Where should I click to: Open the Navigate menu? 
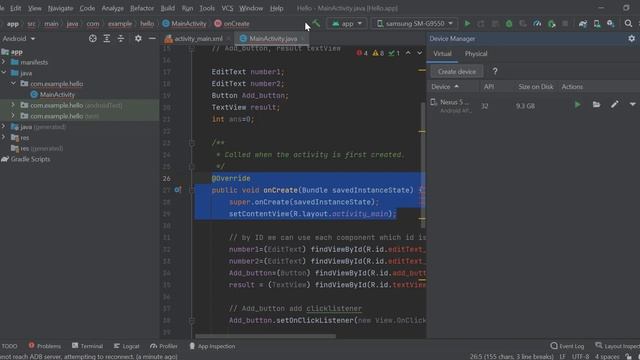tap(60, 8)
